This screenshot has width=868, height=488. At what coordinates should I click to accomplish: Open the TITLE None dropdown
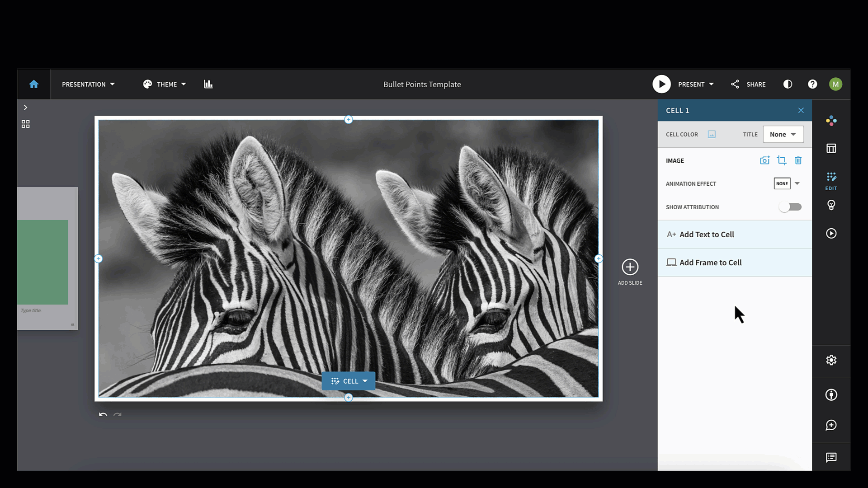[x=783, y=134]
